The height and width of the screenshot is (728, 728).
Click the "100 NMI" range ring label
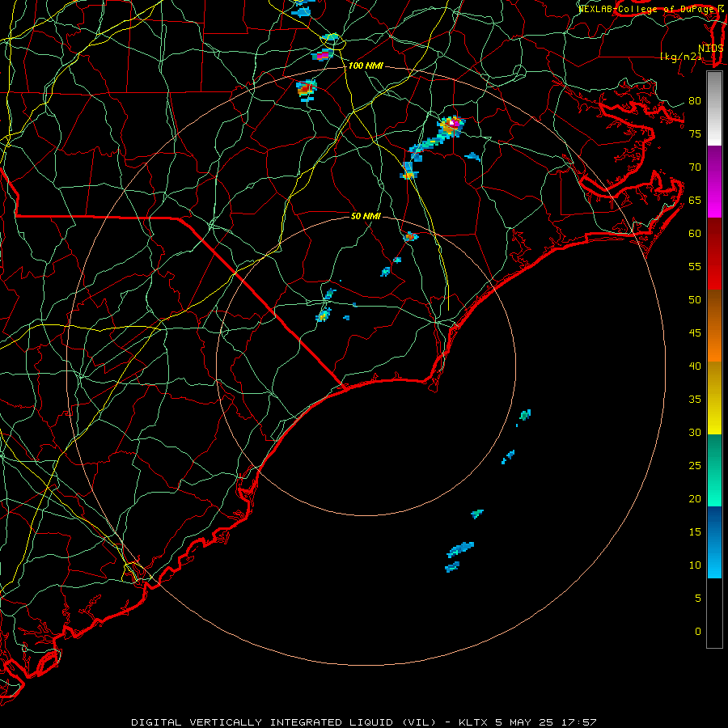(366, 66)
